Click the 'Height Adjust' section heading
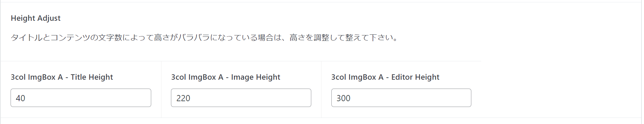The image size is (644, 124). [36, 18]
